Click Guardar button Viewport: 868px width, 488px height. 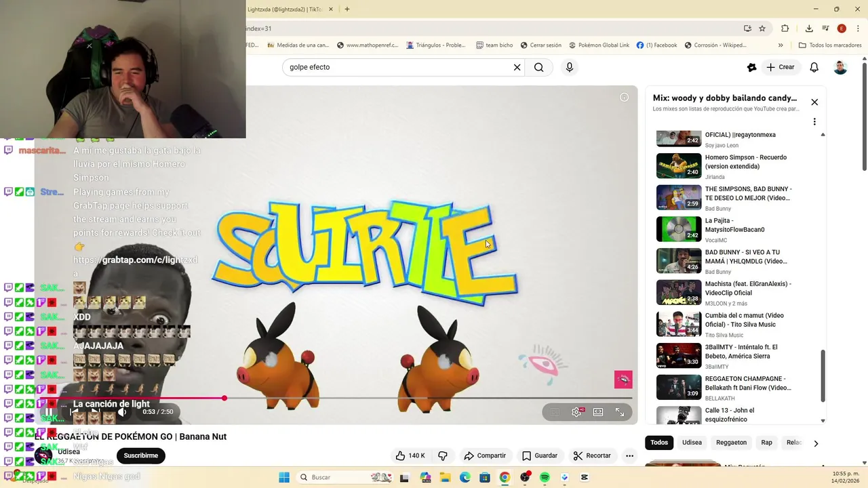tap(540, 455)
